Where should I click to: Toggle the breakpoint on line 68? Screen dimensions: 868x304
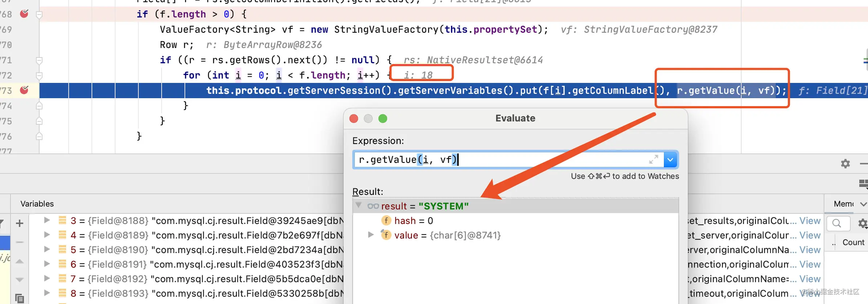point(24,14)
